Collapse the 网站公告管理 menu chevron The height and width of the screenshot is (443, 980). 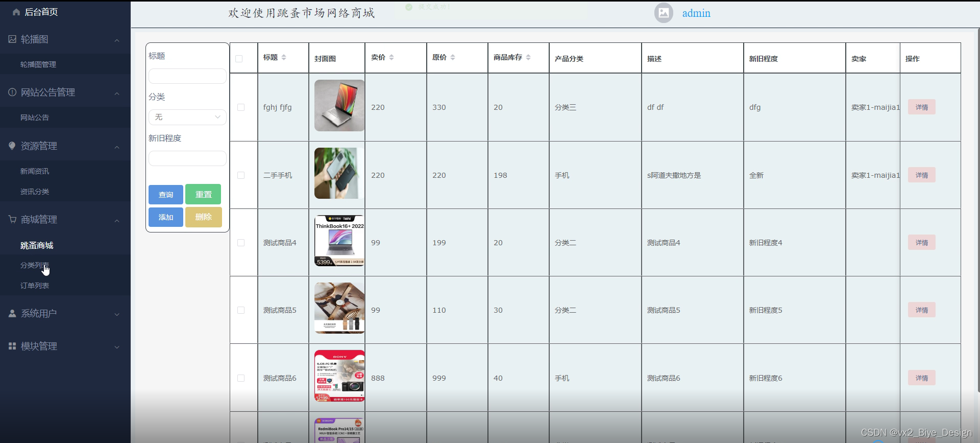pyautogui.click(x=117, y=94)
